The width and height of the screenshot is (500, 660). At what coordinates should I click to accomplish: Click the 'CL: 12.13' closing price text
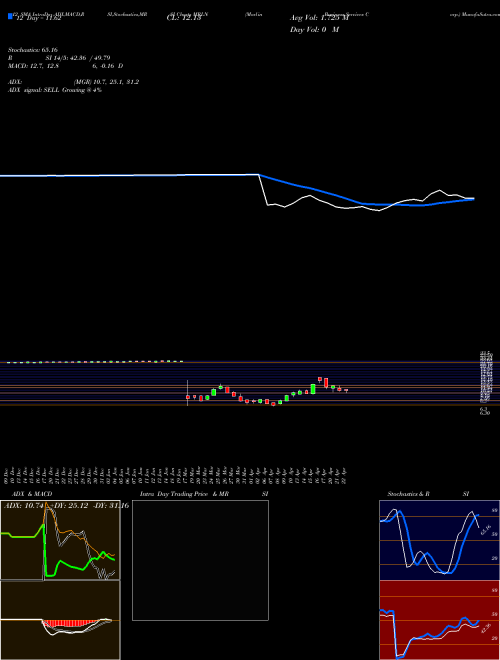pyautogui.click(x=184, y=18)
